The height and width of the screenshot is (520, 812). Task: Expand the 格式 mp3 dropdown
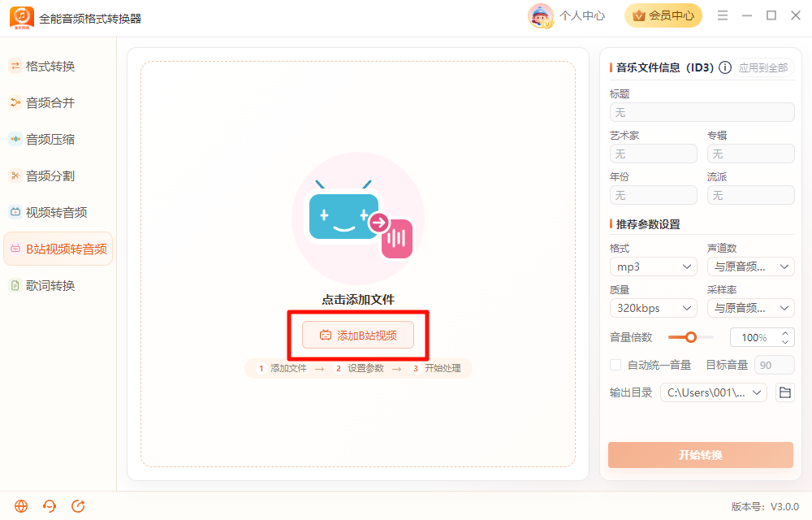click(x=654, y=266)
